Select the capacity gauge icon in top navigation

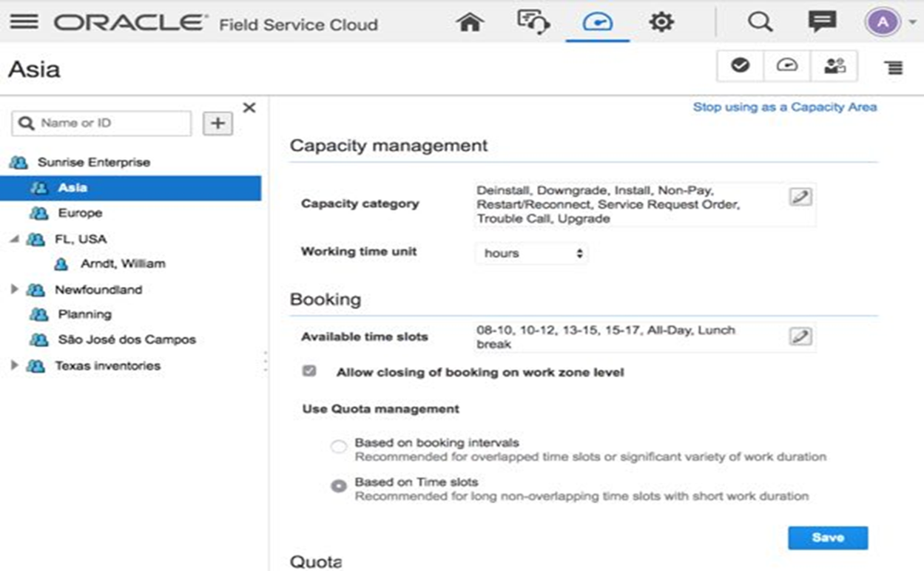[x=598, y=22]
